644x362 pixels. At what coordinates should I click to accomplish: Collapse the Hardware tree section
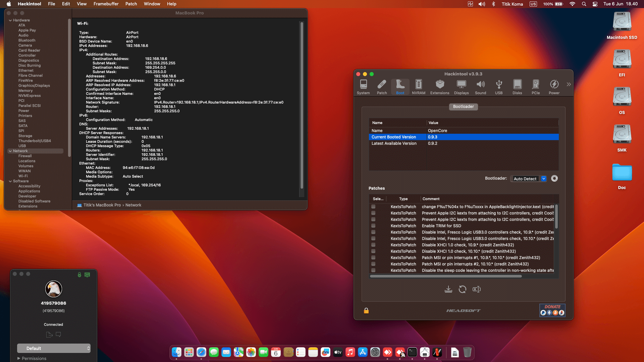click(10, 20)
